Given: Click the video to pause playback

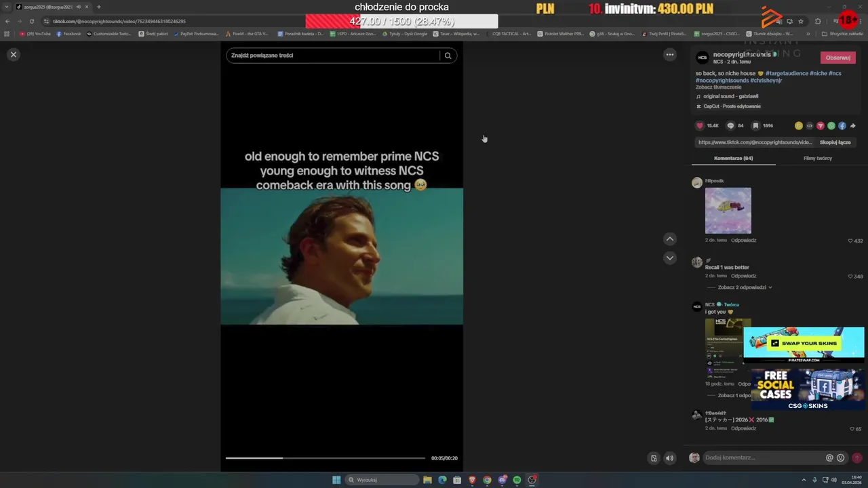Looking at the screenshot, I should coord(342,256).
